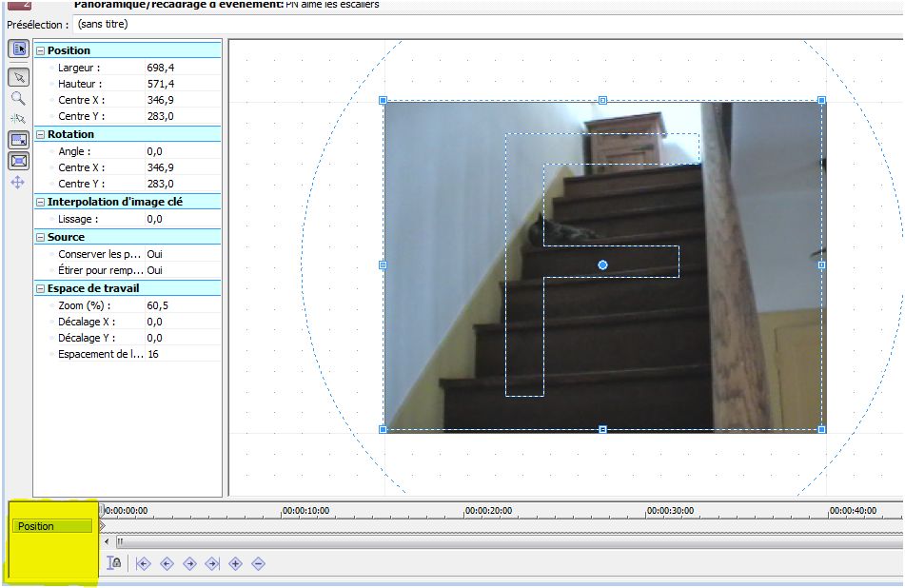Click the Décalage Y value
Image resolution: width=905 pixels, height=588 pixels.
(x=155, y=338)
